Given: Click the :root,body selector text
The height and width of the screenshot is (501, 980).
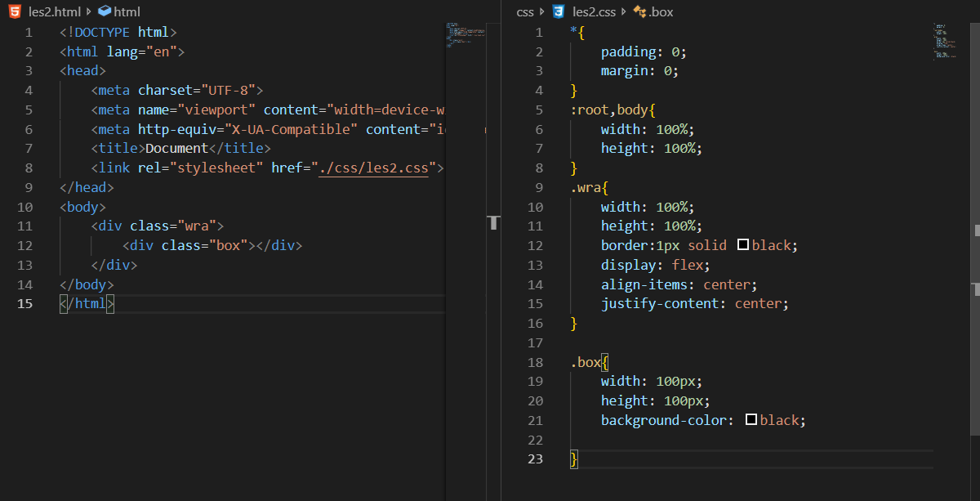Looking at the screenshot, I should tap(612, 110).
